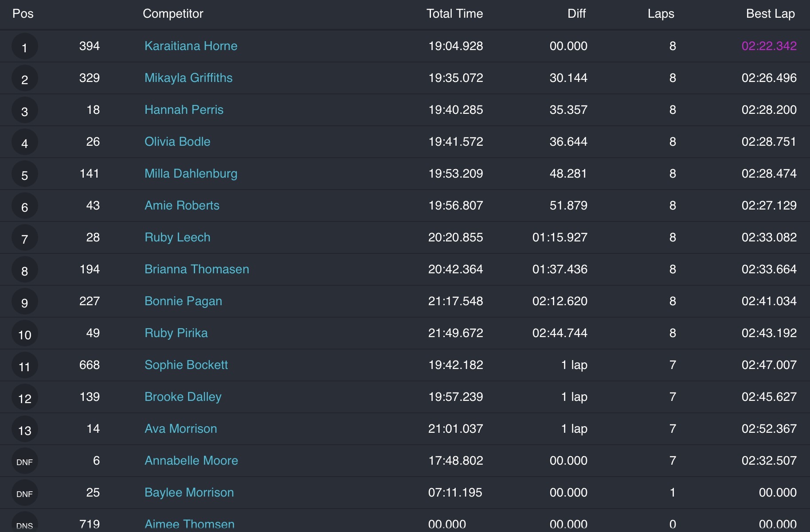Click position 10 circle badge
Screen dimensions: 810x532
(24, 334)
